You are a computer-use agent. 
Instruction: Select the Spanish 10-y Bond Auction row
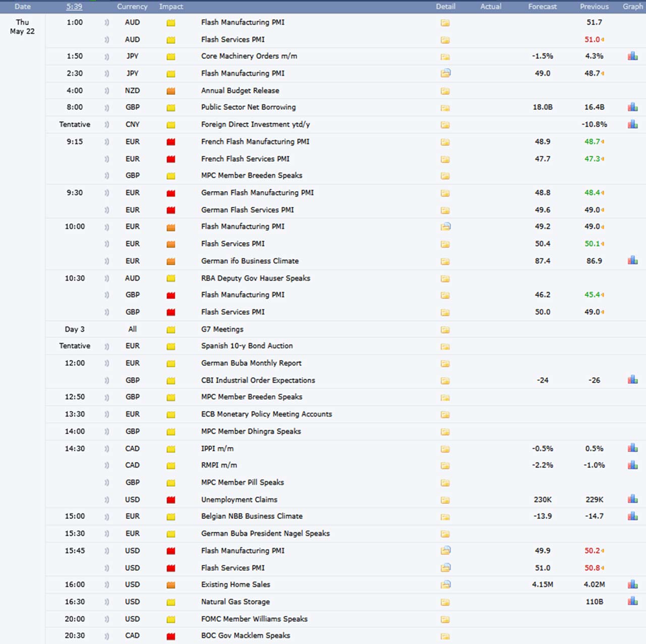(x=247, y=346)
